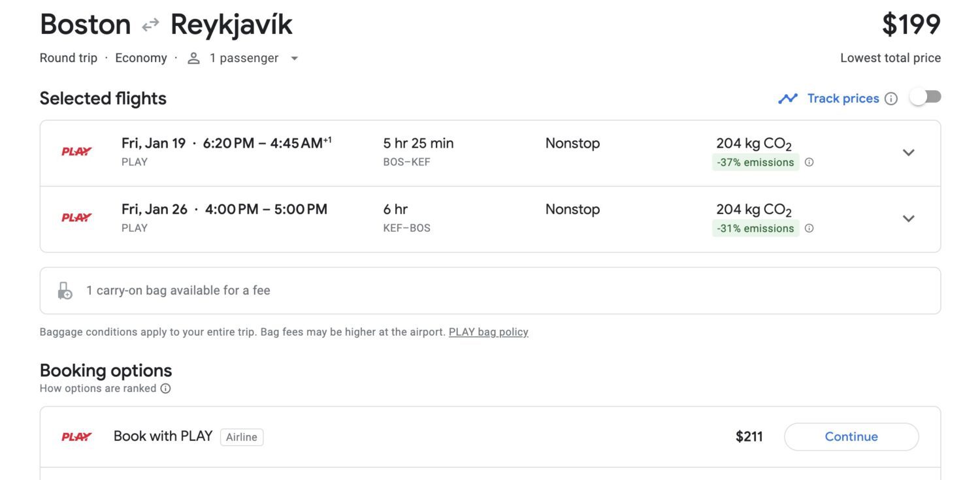
Task: Click the round-trip arrows icon between cities
Action: click(x=151, y=25)
